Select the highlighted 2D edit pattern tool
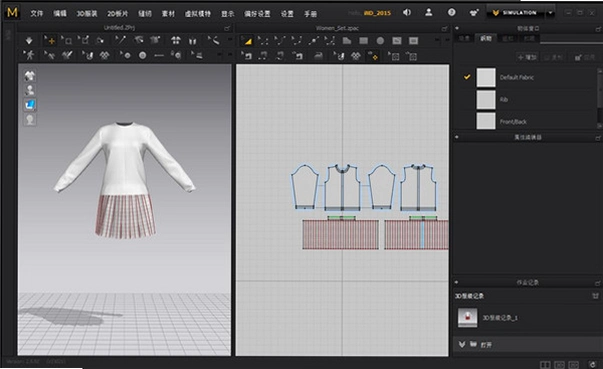The image size is (603, 369). tap(247, 41)
